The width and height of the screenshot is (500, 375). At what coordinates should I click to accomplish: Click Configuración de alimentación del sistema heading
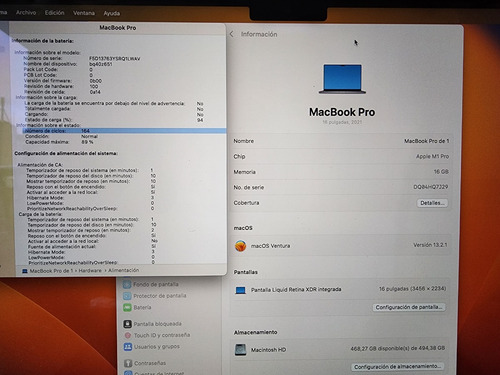tap(66, 153)
